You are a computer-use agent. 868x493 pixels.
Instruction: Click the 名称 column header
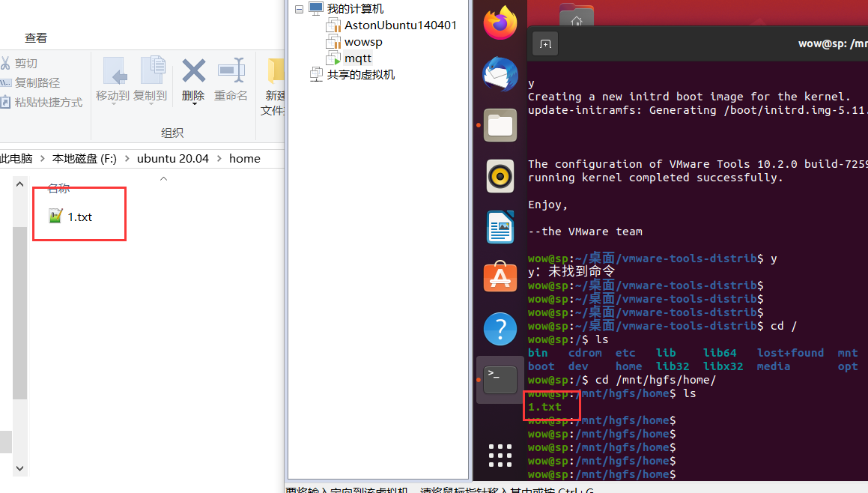pos(58,188)
